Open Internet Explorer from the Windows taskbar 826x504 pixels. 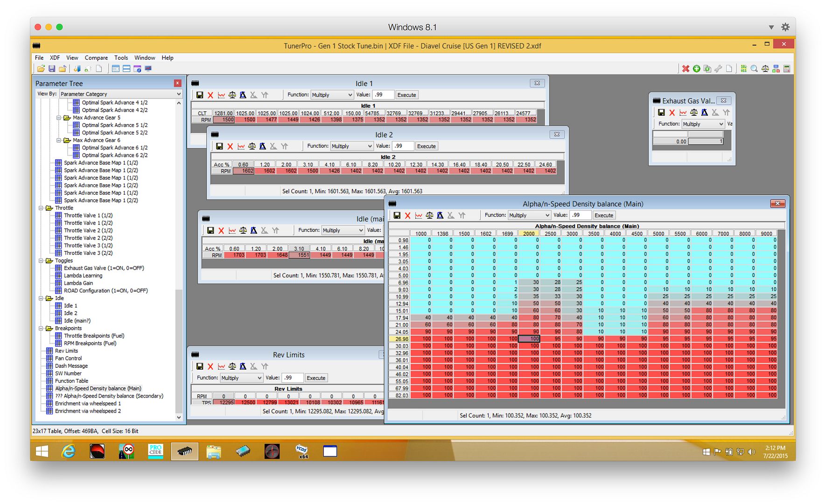pos(69,451)
